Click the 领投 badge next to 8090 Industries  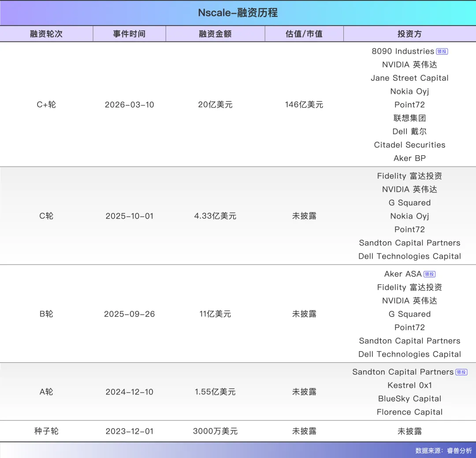[x=442, y=51]
